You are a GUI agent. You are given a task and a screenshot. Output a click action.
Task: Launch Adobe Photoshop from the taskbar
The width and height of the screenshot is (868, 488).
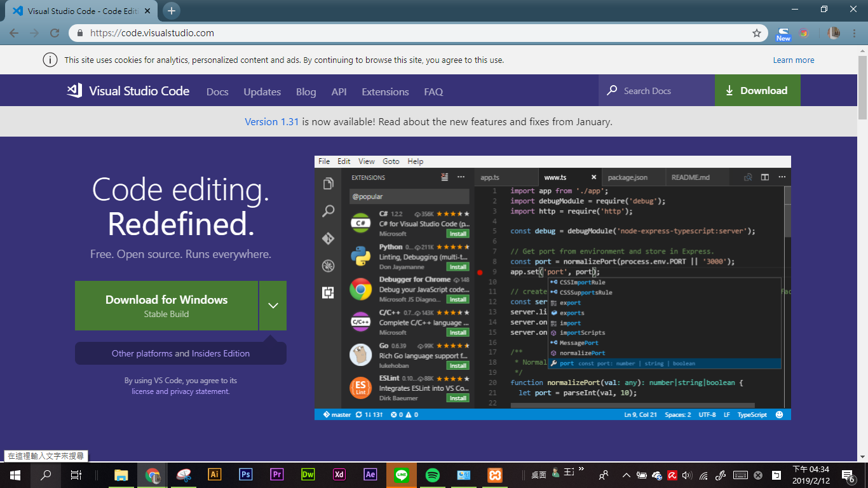pyautogui.click(x=246, y=475)
